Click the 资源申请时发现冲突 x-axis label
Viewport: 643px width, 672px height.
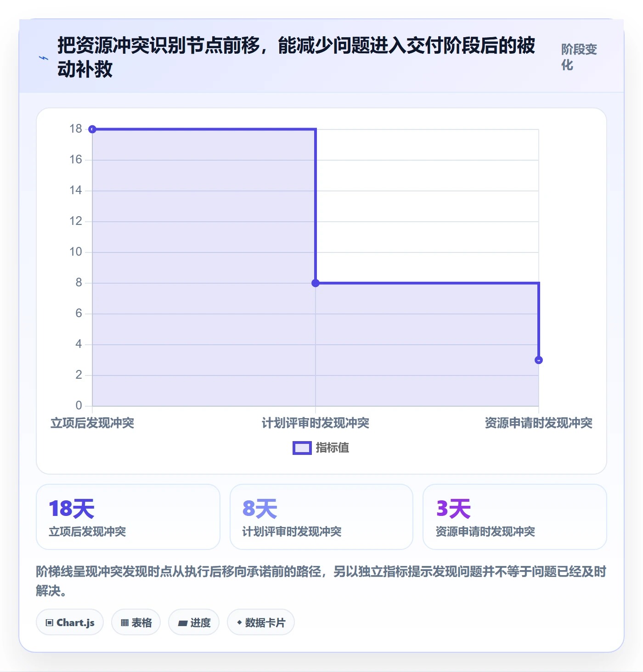tap(539, 423)
